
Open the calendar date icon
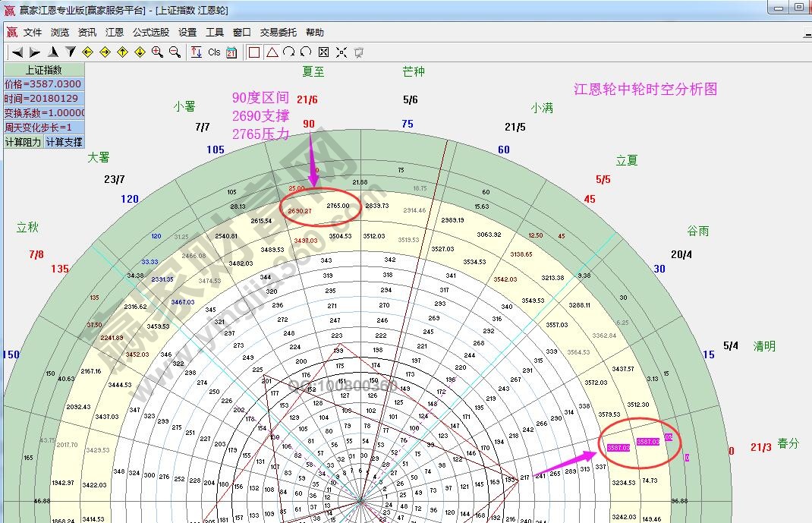pos(231,52)
